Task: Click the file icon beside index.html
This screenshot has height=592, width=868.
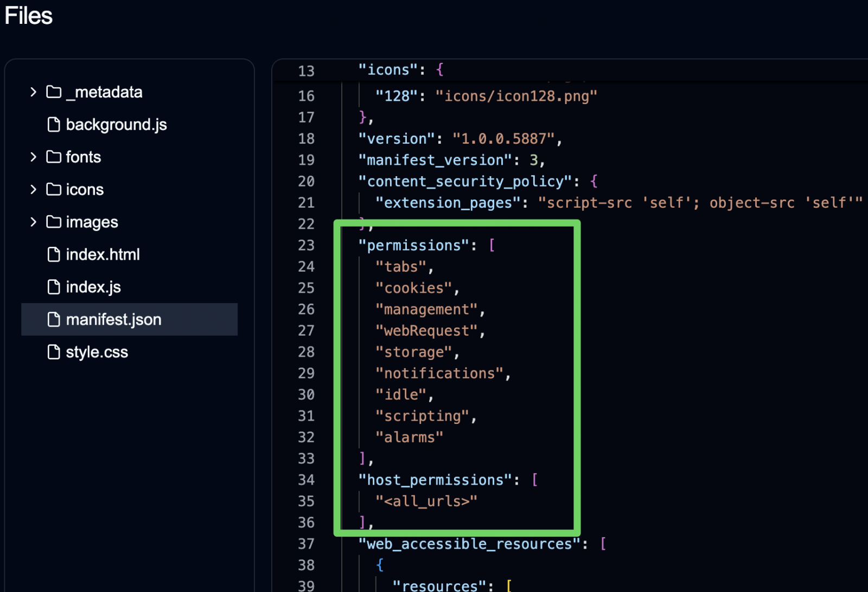Action: [53, 254]
